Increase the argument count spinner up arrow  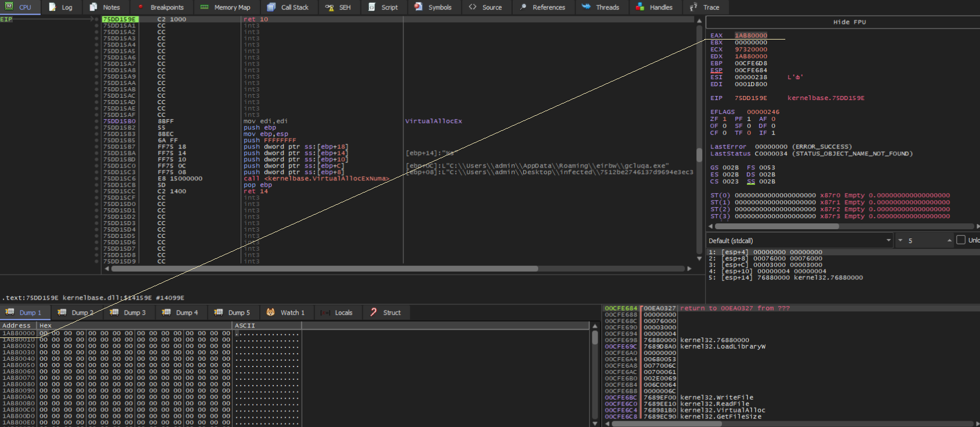pyautogui.click(x=950, y=240)
